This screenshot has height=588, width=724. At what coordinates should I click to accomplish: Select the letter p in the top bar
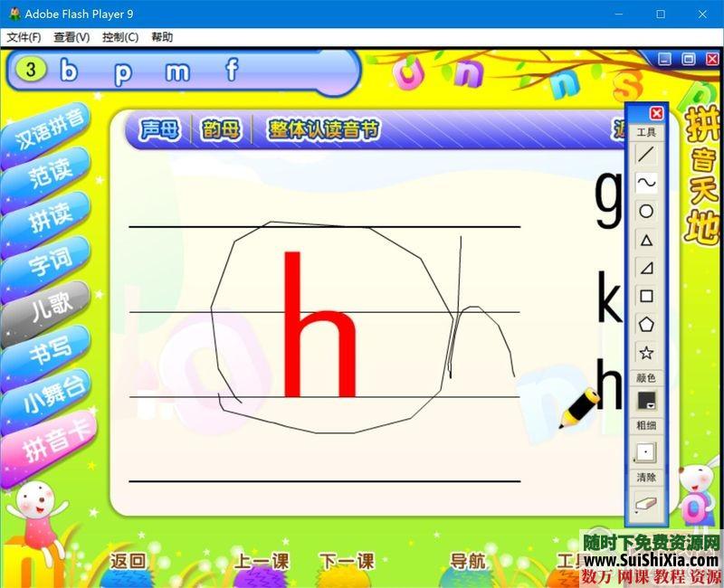coord(122,71)
